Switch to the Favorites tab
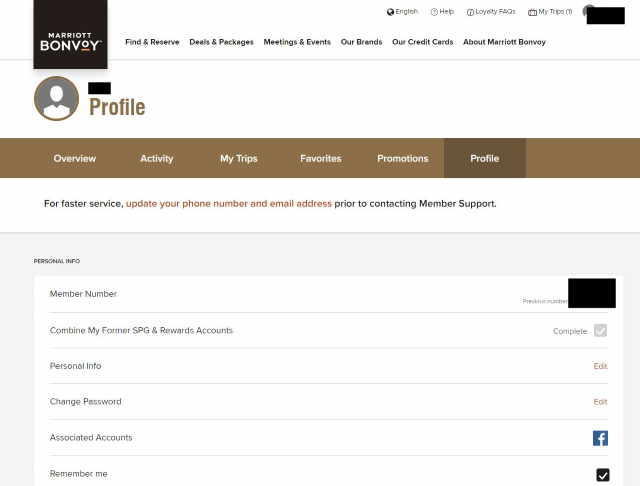 tap(321, 158)
